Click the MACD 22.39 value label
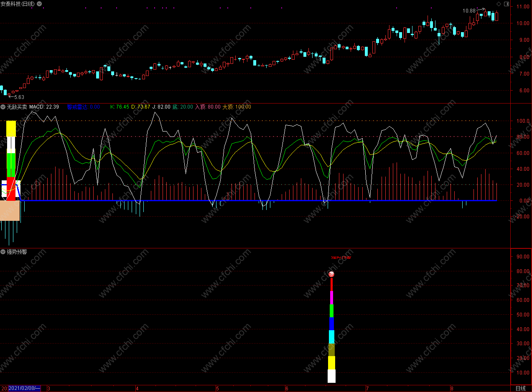Screen dimensions: 532x392 point(44,107)
